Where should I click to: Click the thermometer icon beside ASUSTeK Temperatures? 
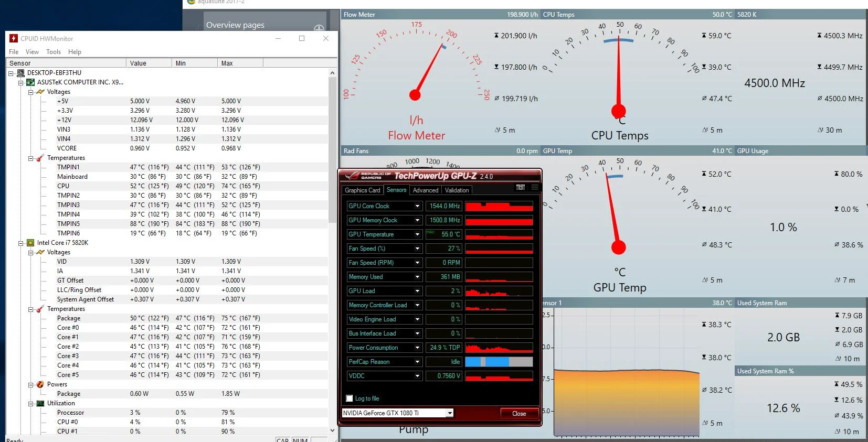[x=40, y=158]
